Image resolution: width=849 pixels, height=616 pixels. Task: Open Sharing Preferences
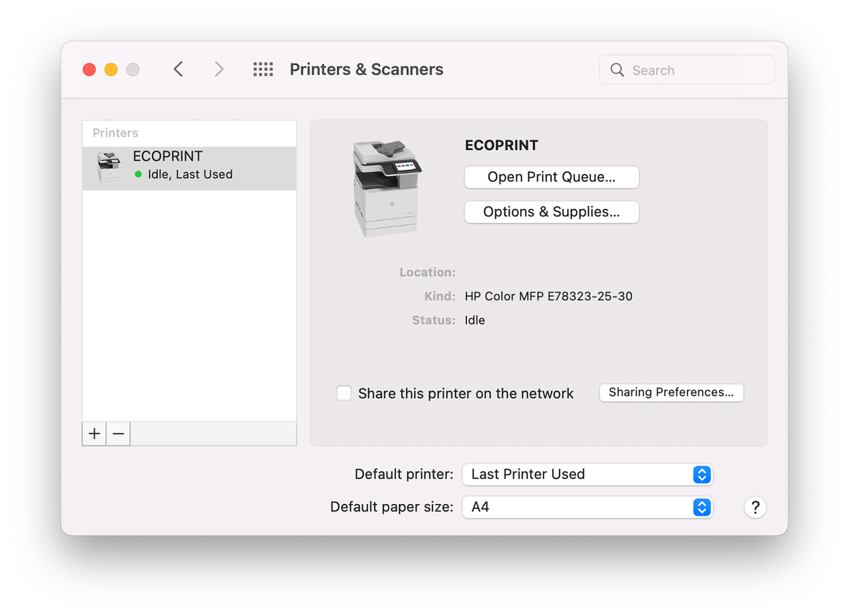click(671, 393)
